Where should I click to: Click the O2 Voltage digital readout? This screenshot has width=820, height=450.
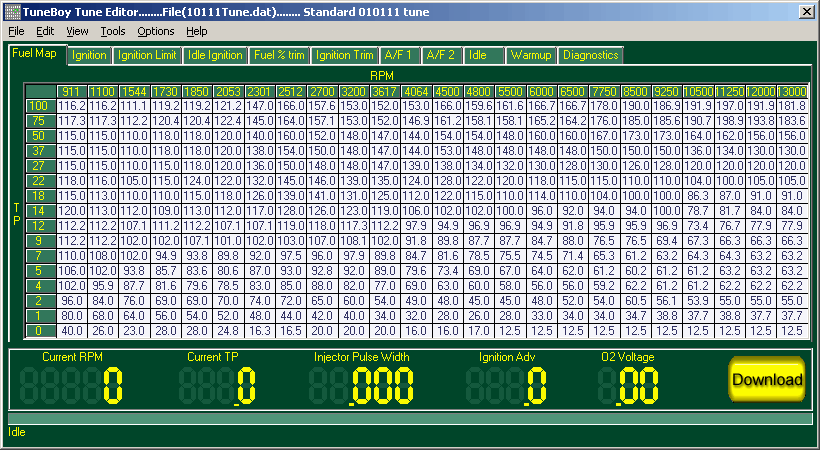[x=629, y=386]
